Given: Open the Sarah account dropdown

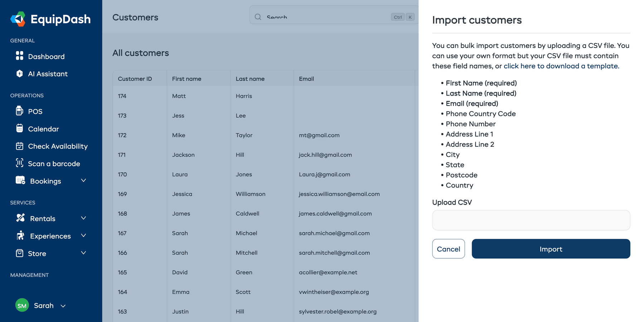Looking at the screenshot, I should [x=63, y=306].
